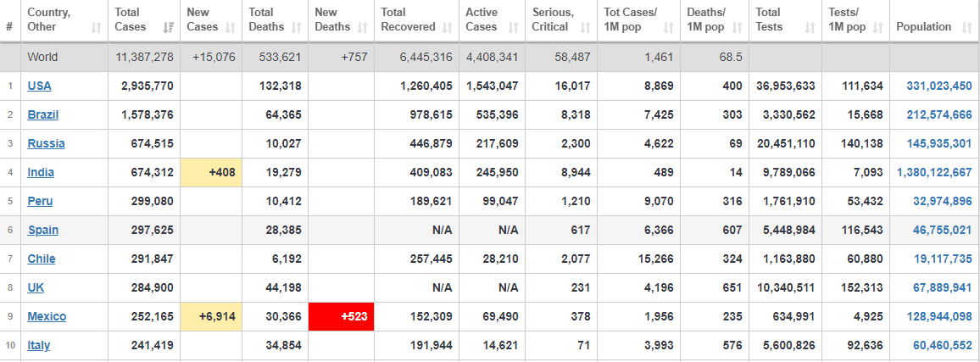The height and width of the screenshot is (362, 980).
Task: Click India's yellow +408 new cases cell
Action: pos(211,172)
